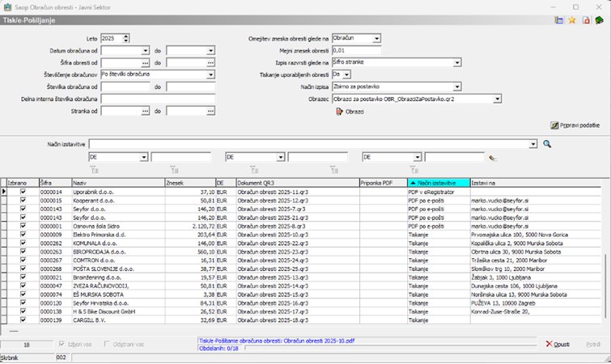Click the Opusti cancel button
611x364 pixels.
[558, 344]
